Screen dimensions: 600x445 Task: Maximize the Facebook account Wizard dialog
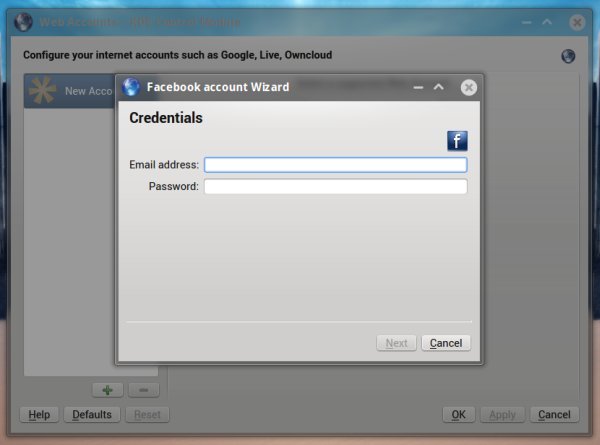(x=438, y=87)
